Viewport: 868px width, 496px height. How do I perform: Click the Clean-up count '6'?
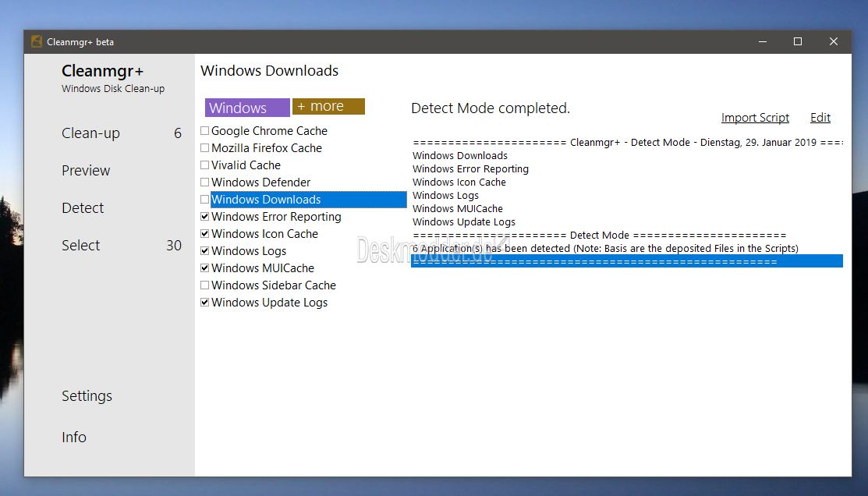[178, 133]
